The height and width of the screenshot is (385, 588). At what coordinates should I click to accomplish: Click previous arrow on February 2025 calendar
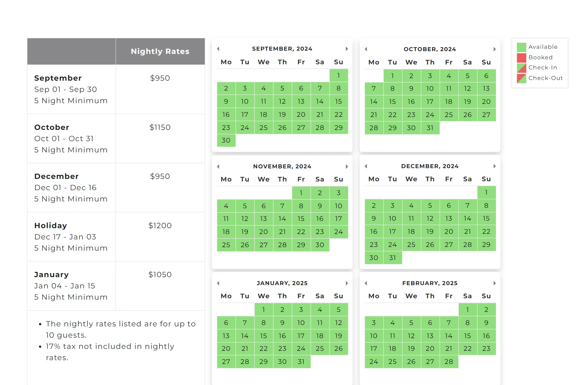tap(366, 283)
